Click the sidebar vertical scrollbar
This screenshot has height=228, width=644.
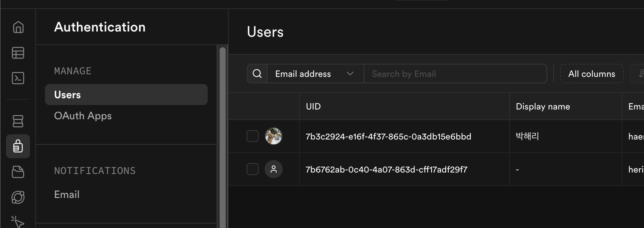click(x=223, y=135)
